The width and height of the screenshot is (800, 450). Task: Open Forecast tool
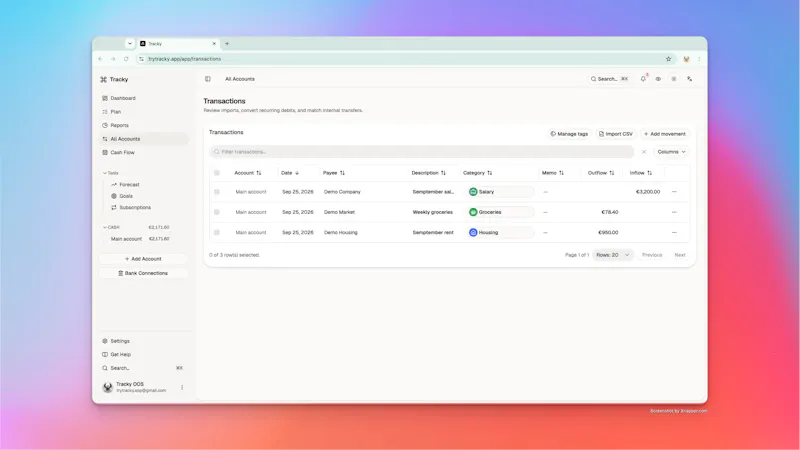[x=126, y=185]
